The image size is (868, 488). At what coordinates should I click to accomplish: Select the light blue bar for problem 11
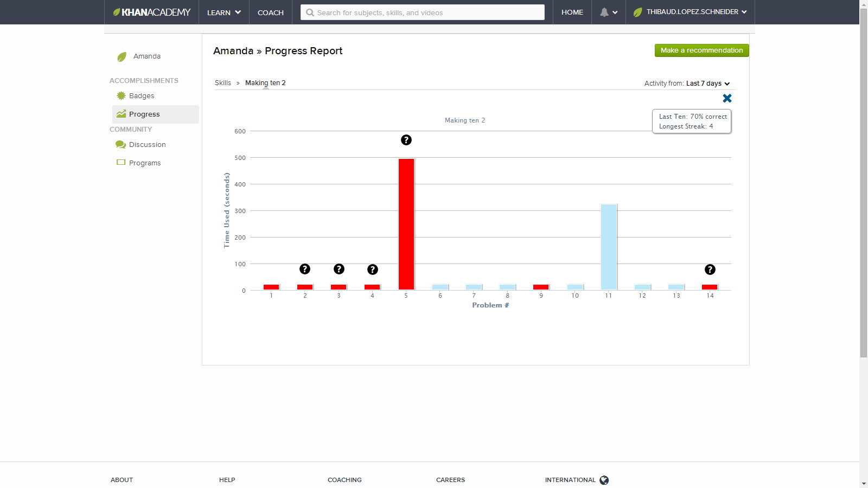coord(609,247)
